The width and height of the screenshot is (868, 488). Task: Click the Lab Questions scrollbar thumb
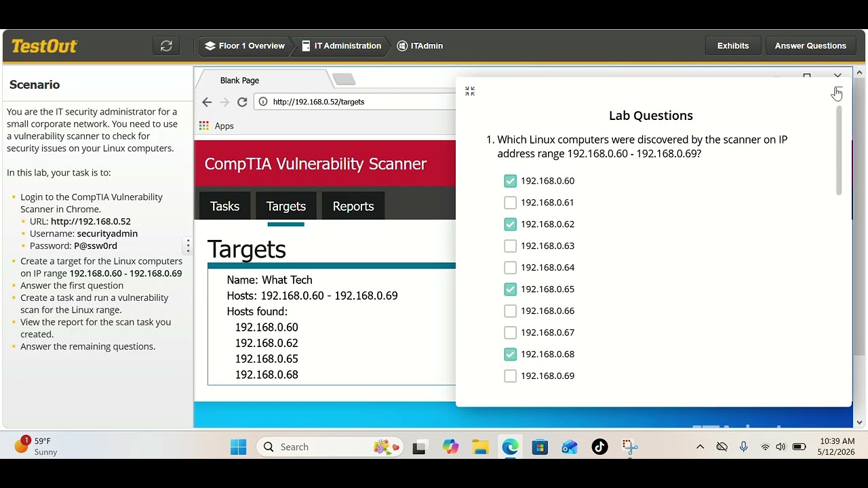coord(839,150)
